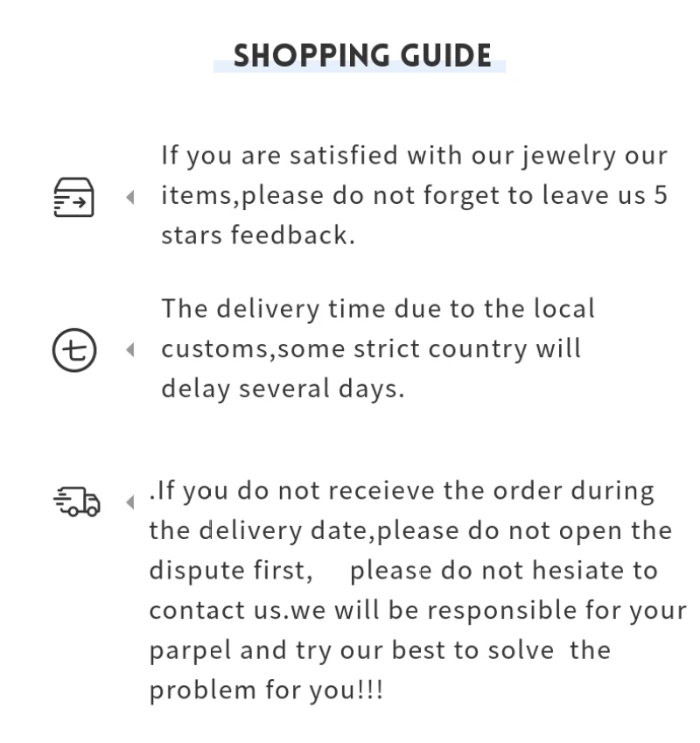
Task: Click 'The delivery time due to the local' line
Action: (x=378, y=309)
